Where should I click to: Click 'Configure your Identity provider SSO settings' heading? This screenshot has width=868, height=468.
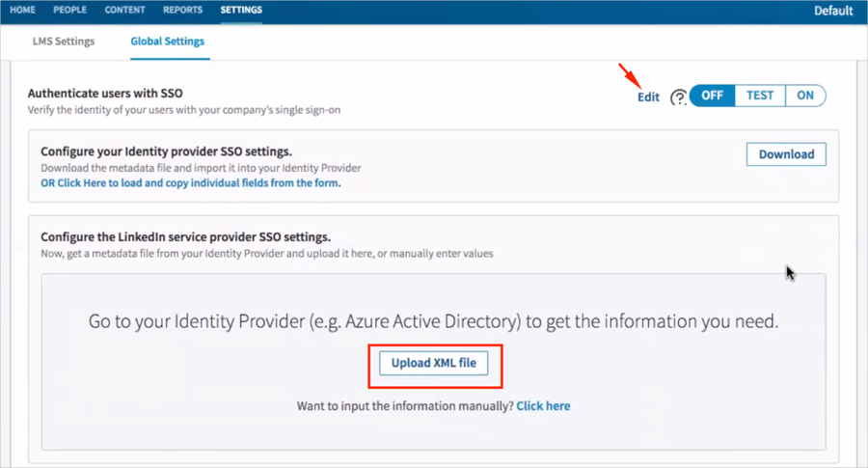pyautogui.click(x=166, y=151)
